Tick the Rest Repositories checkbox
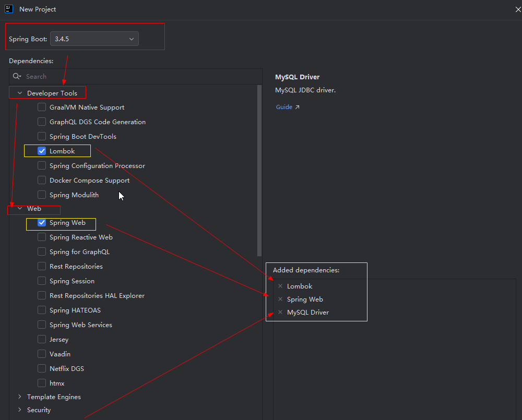This screenshot has width=522, height=420. (42, 266)
